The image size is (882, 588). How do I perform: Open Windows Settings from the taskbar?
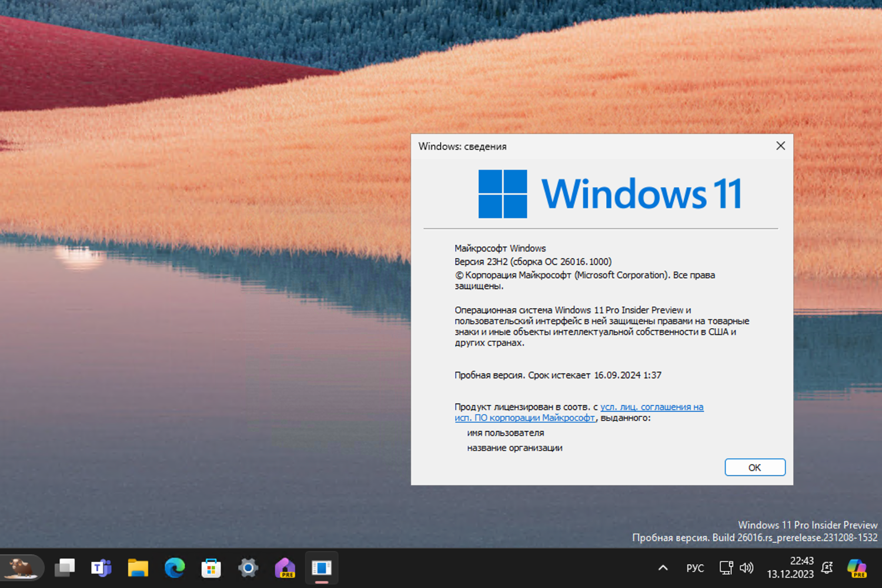coord(248,567)
